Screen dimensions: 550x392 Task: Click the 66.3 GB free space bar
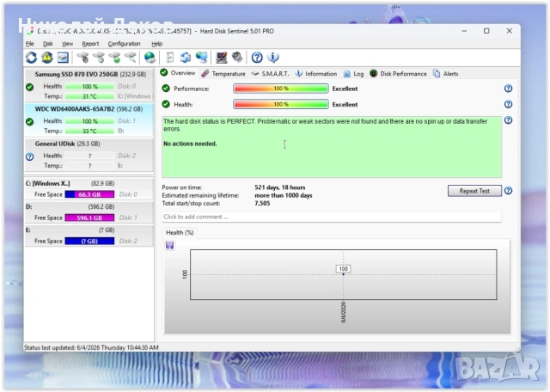click(x=89, y=194)
